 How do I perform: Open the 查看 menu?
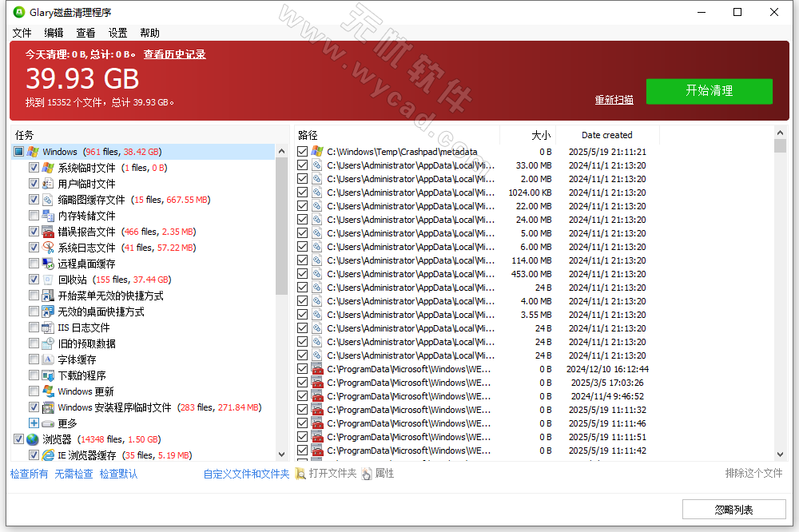[x=85, y=33]
